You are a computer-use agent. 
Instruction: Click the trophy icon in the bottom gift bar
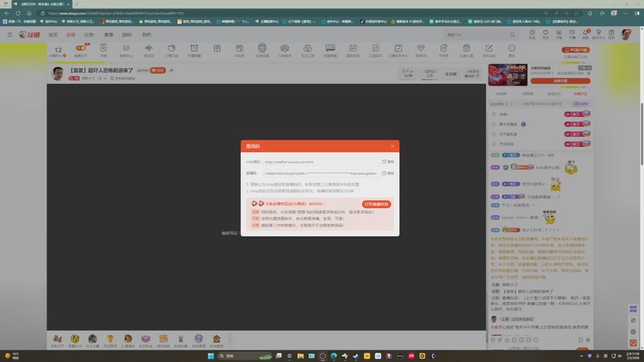(110, 339)
